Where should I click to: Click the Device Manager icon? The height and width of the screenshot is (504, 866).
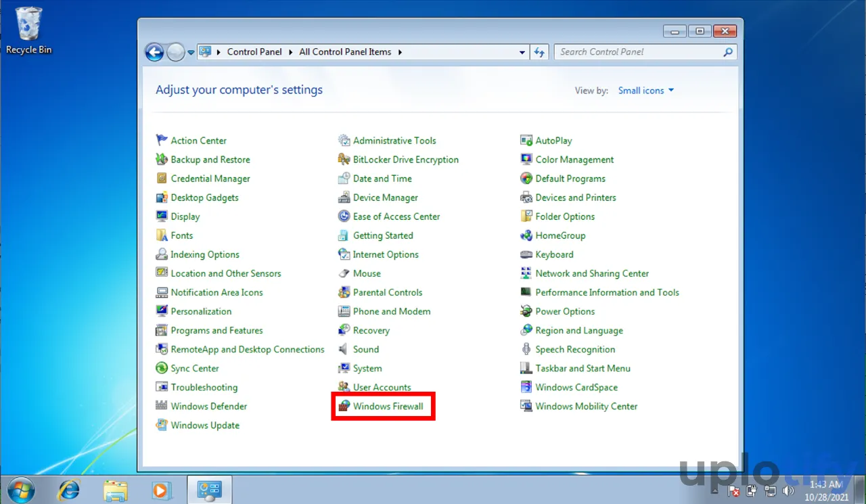(344, 197)
